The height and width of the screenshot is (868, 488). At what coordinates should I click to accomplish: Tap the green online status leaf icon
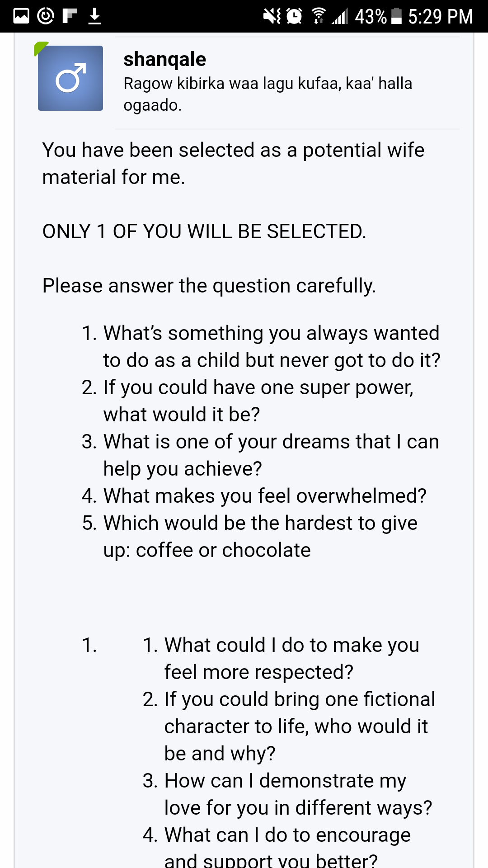click(x=41, y=48)
